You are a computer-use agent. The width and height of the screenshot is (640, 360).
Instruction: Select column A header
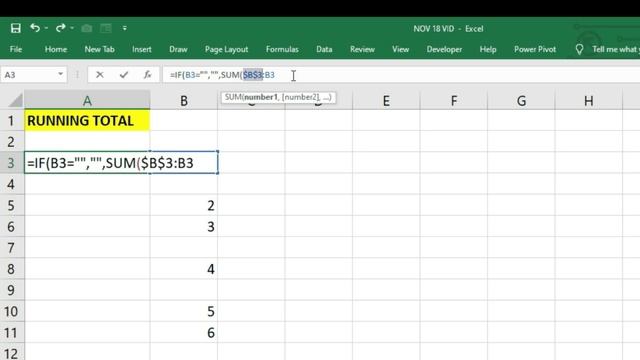pos(87,101)
